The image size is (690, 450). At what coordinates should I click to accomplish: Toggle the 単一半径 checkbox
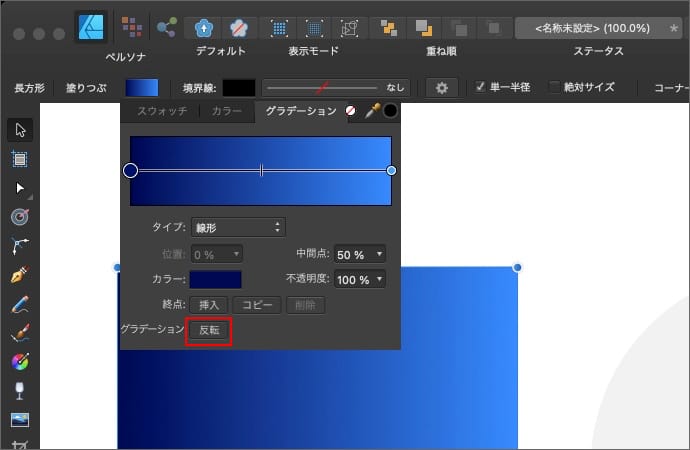click(x=481, y=87)
